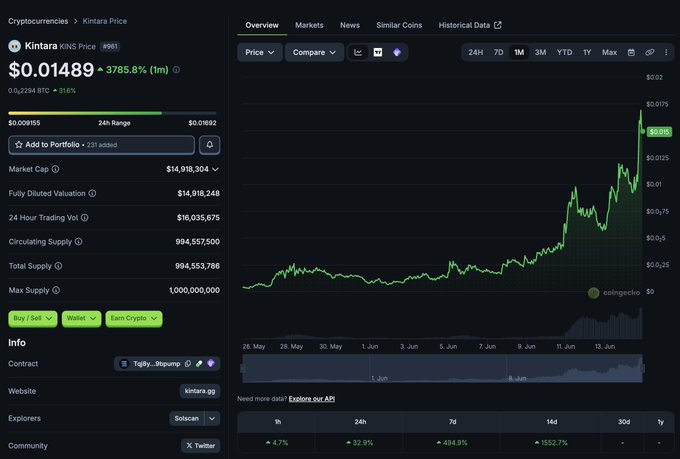Open the Solscan explorer link
The width and height of the screenshot is (680, 459).
coord(186,419)
